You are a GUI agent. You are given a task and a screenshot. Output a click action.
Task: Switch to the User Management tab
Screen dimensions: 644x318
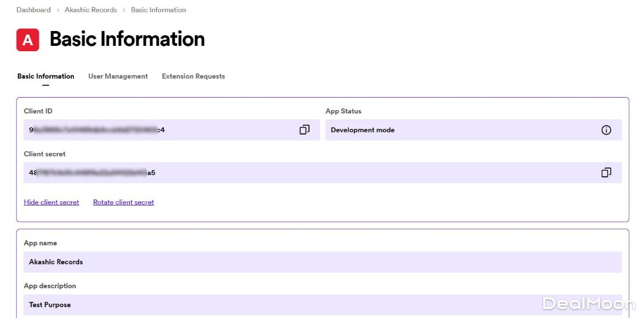pos(118,76)
